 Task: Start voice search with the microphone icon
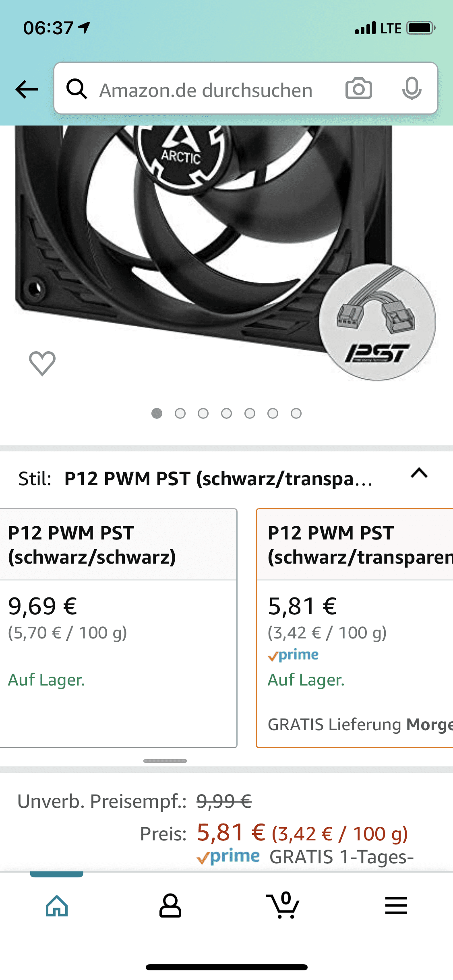(412, 89)
